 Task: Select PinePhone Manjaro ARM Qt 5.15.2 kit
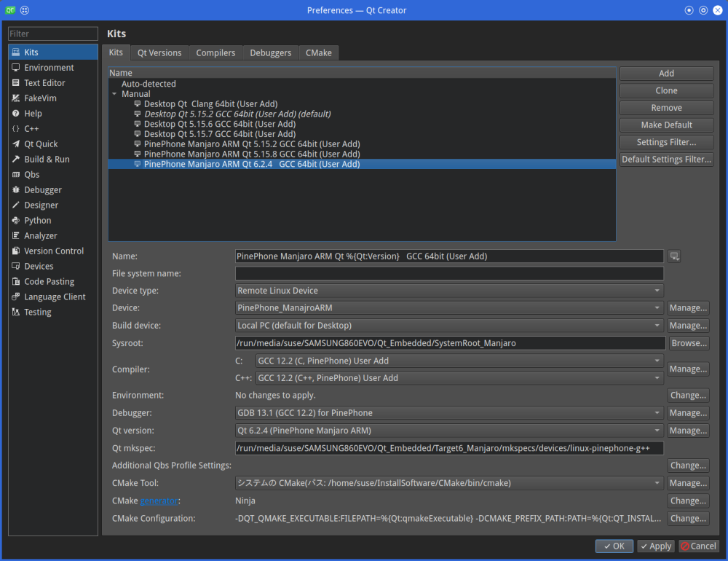(x=252, y=144)
